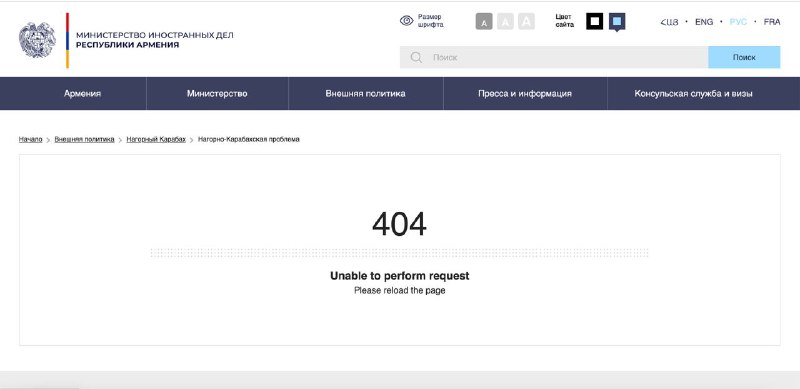The height and width of the screenshot is (389, 800).
Task: Switch to blue site color scheme
Action: (x=617, y=21)
